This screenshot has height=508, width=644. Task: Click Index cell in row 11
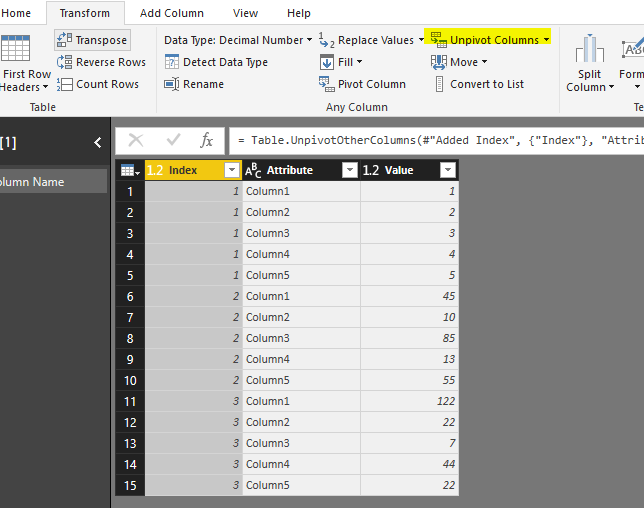click(x=194, y=401)
